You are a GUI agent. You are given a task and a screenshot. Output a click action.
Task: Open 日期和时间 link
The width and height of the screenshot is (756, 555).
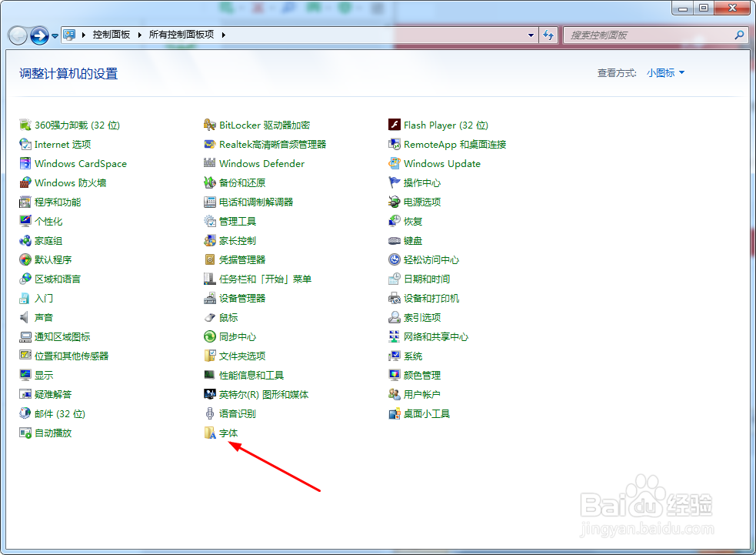point(427,279)
